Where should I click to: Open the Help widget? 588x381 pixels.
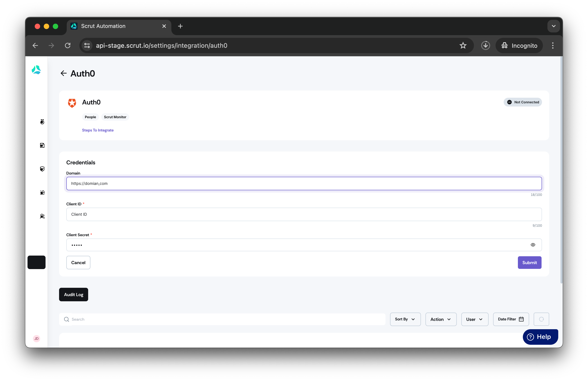coord(540,337)
